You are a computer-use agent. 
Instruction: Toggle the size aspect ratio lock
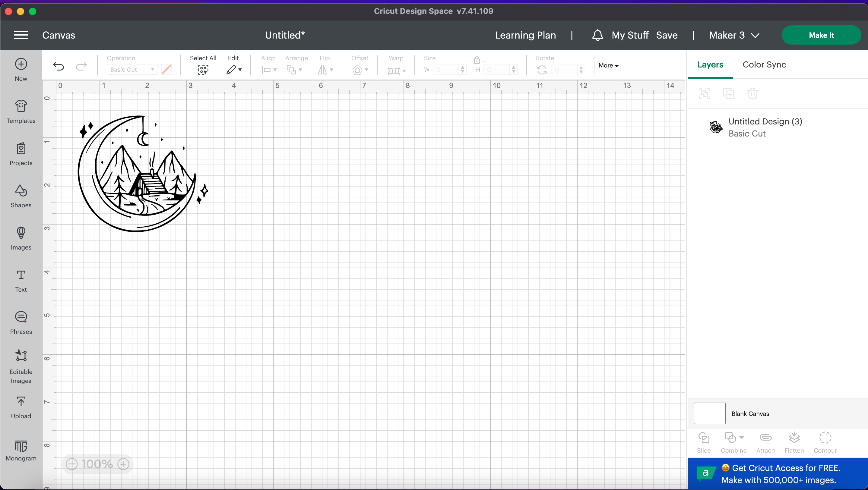click(476, 60)
